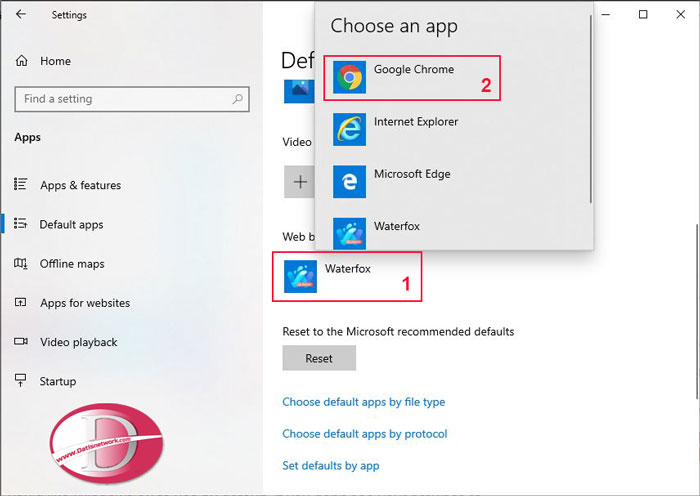Open Choose default apps by file type
700x496 pixels.
pyautogui.click(x=363, y=402)
